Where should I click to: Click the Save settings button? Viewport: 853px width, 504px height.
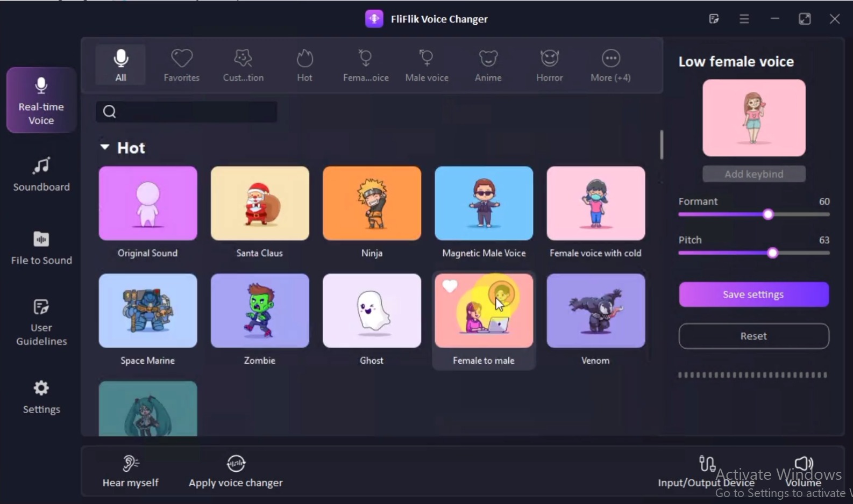754,294
